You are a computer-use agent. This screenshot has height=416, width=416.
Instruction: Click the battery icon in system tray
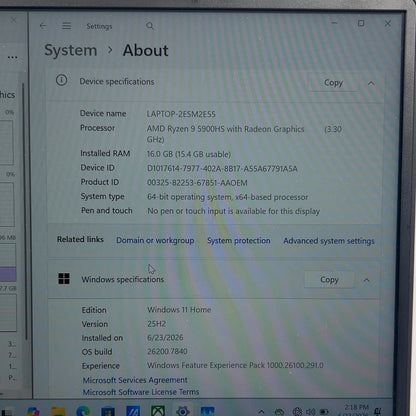(324, 412)
